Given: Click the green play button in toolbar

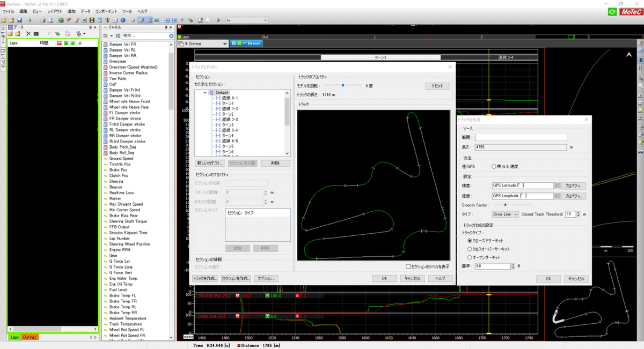Looking at the screenshot, I should click(x=218, y=20).
